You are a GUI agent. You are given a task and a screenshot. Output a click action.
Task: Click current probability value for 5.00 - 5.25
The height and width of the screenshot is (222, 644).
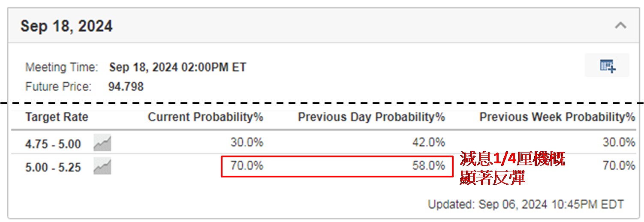[x=247, y=166]
